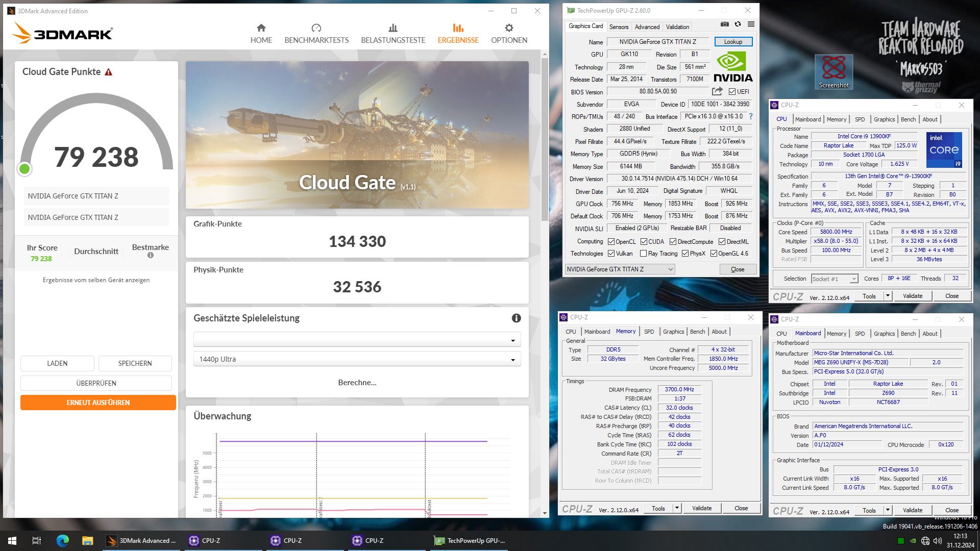Image resolution: width=980 pixels, height=551 pixels.
Task: Toggle UEFI checkbox in GPU-Z
Action: [732, 92]
